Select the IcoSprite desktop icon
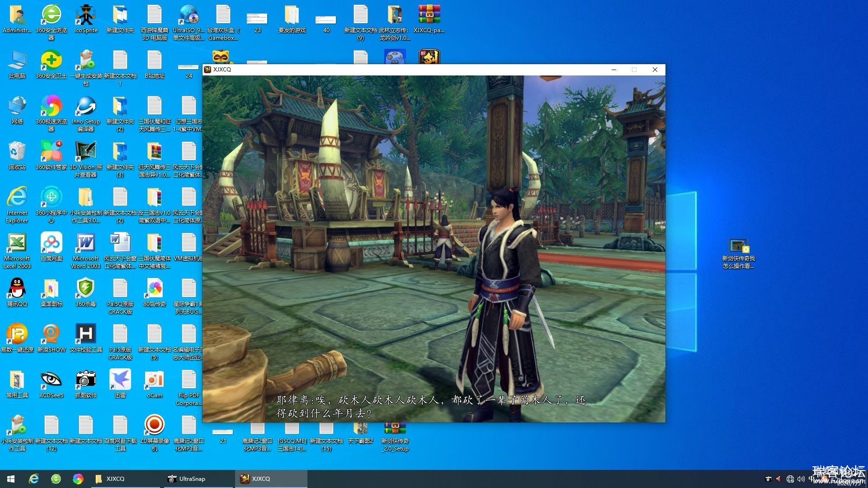The height and width of the screenshot is (488, 868). pos(86,19)
